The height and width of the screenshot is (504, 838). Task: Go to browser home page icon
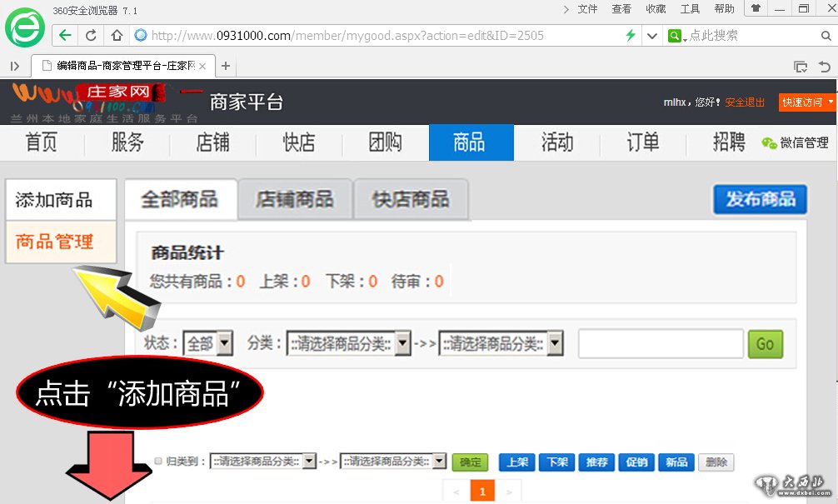117,36
